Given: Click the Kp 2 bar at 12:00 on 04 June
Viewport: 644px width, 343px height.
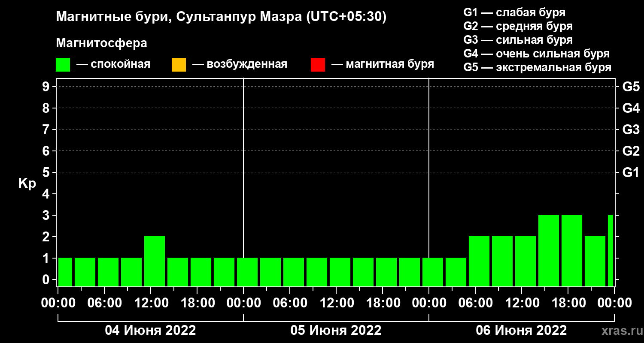Looking at the screenshot, I should (155, 261).
